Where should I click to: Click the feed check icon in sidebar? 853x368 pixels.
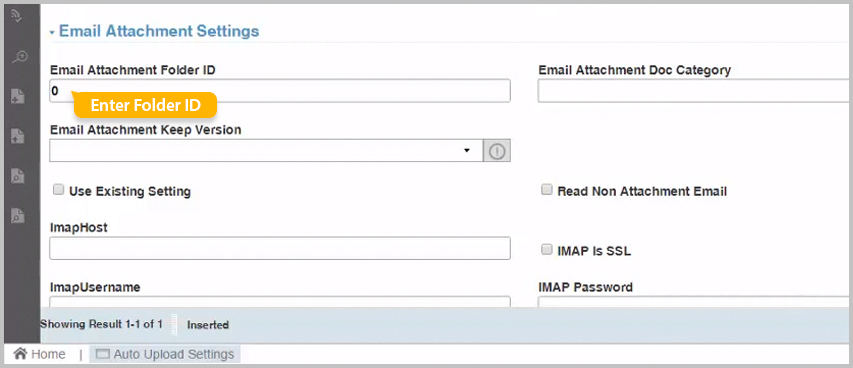click(x=18, y=17)
